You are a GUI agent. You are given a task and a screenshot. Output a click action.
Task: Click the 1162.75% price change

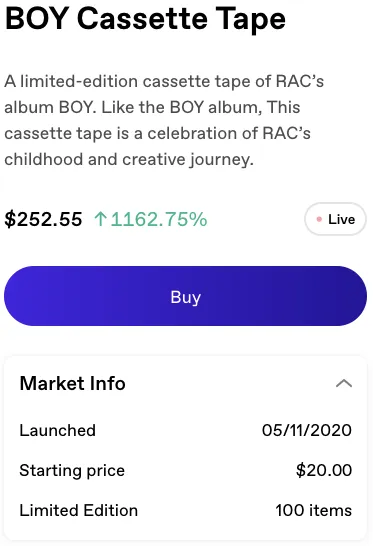[x=159, y=219]
